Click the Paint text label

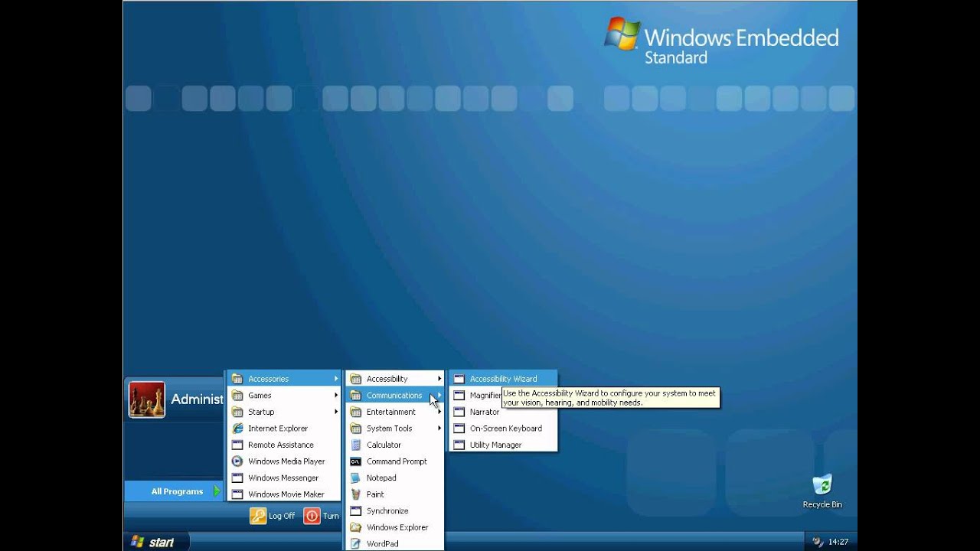pos(375,494)
